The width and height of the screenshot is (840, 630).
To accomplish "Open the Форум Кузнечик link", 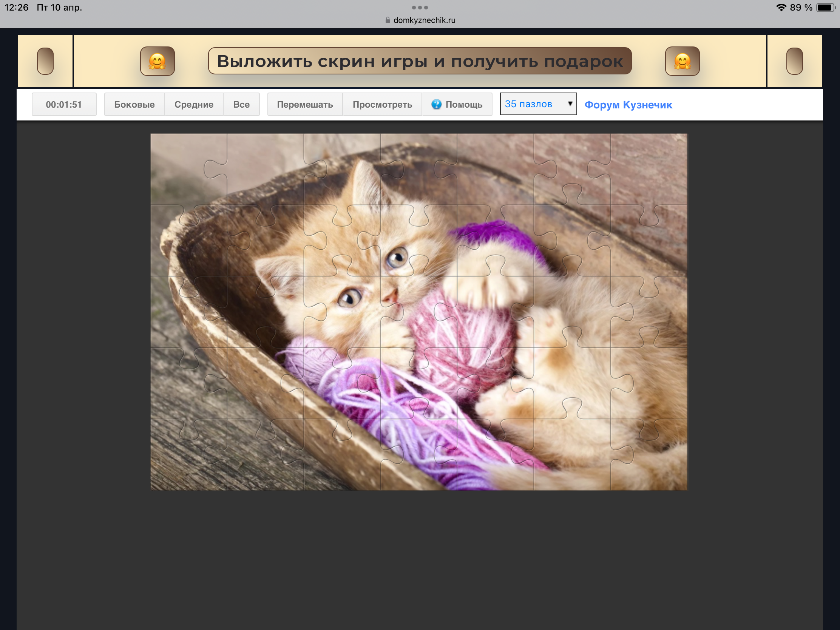I will click(x=628, y=105).
